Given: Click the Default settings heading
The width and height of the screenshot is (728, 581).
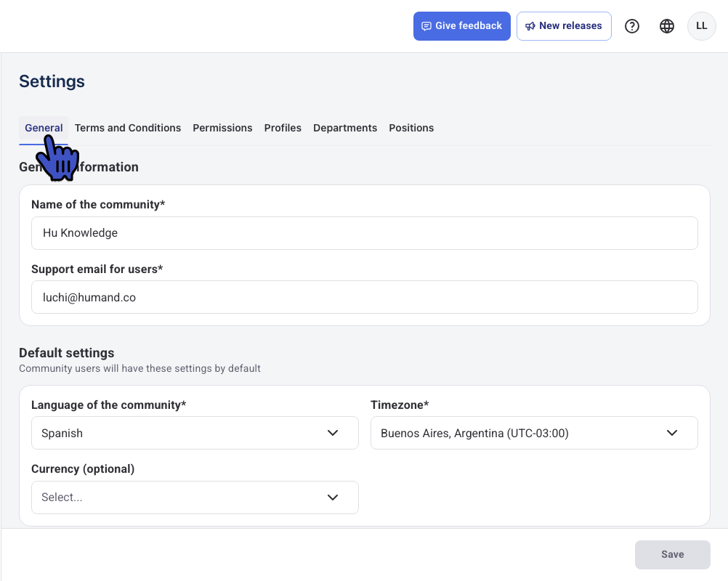Looking at the screenshot, I should coord(66,353).
